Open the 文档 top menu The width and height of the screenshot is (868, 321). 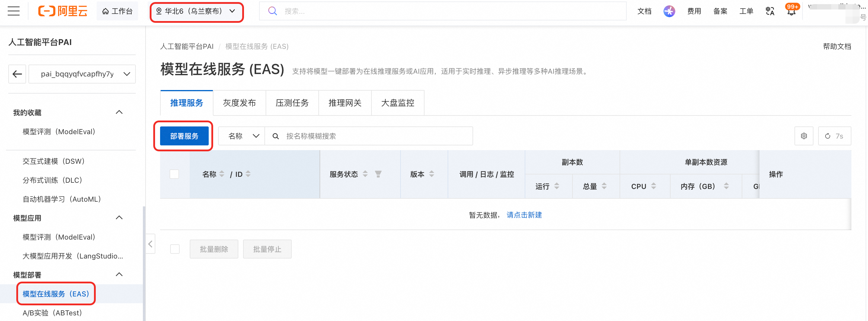click(644, 11)
